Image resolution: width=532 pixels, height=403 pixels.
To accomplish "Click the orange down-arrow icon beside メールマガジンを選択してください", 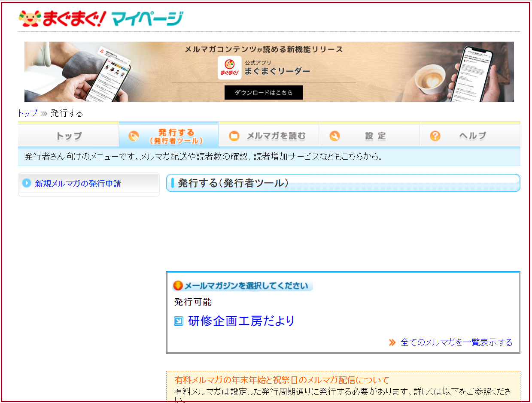I will point(178,286).
